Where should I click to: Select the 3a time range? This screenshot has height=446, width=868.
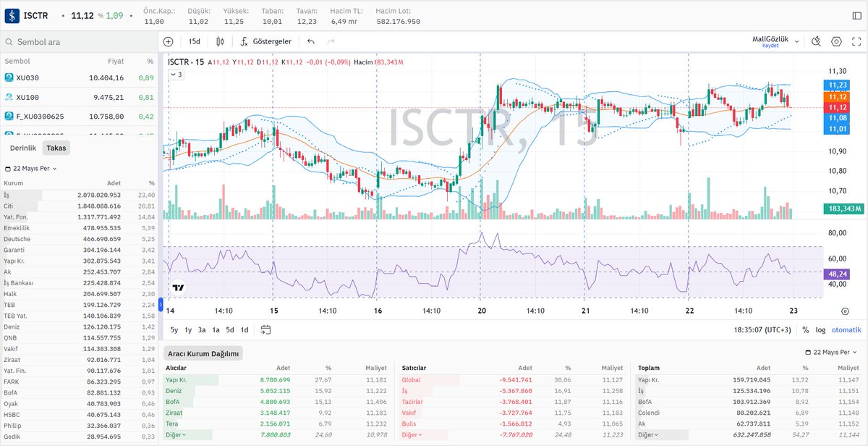pos(202,329)
